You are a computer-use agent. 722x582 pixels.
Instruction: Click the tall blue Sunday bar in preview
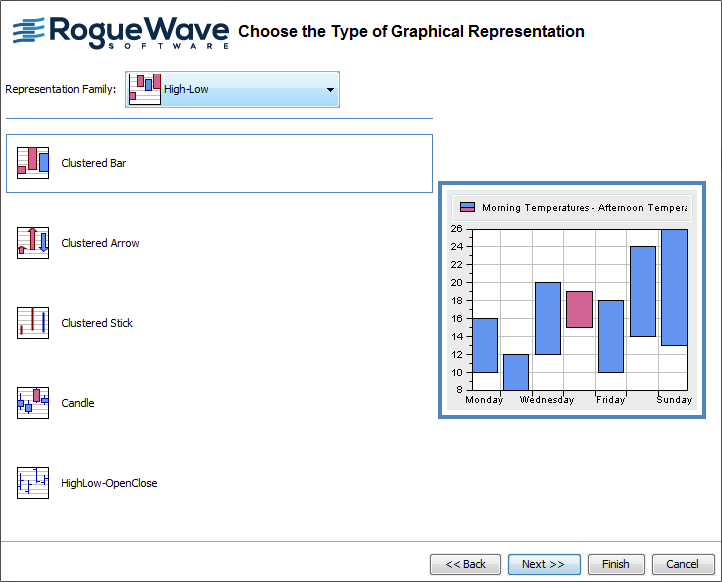(x=674, y=287)
